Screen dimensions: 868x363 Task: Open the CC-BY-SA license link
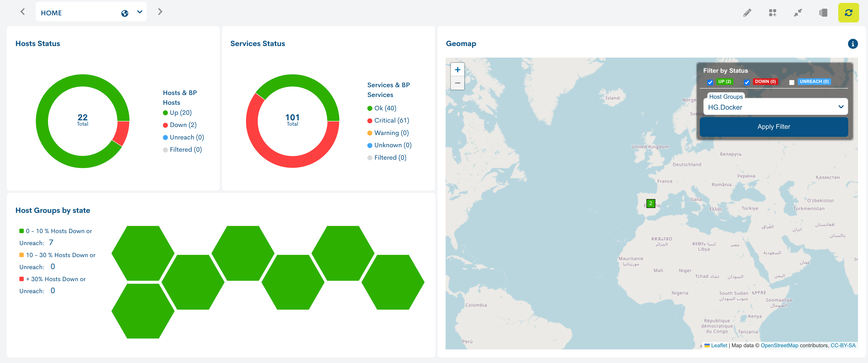pyautogui.click(x=843, y=345)
